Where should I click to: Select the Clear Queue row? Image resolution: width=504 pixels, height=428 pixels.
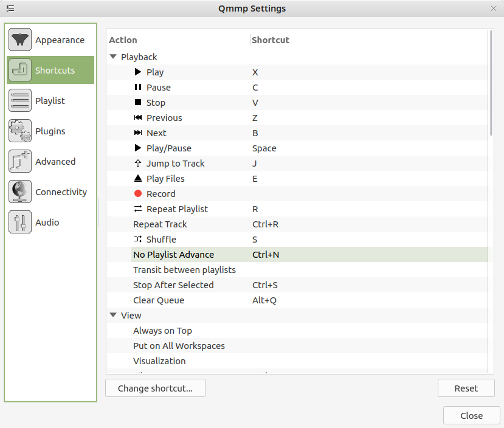[x=297, y=300]
